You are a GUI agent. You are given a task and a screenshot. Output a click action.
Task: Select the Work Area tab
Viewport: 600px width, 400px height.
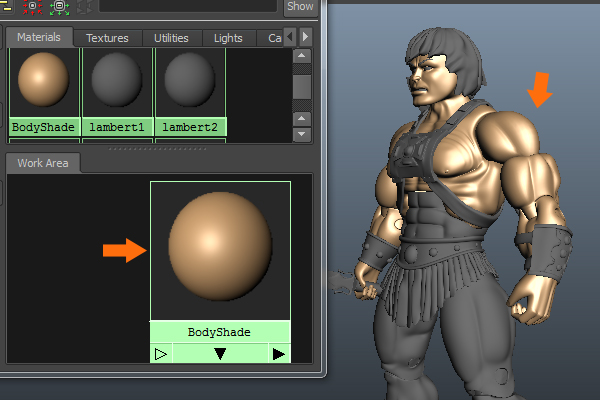click(x=43, y=163)
